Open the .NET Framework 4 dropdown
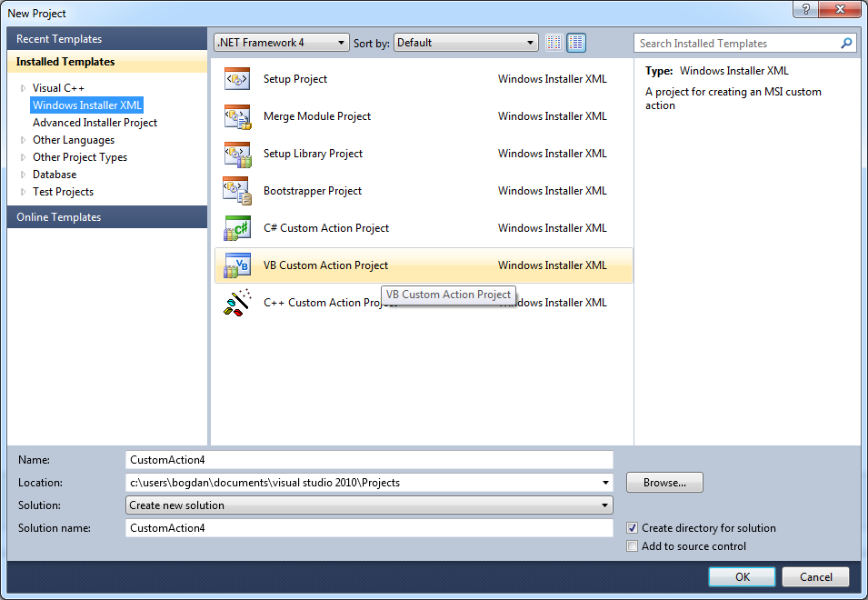Image resolution: width=868 pixels, height=600 pixels. coord(282,43)
